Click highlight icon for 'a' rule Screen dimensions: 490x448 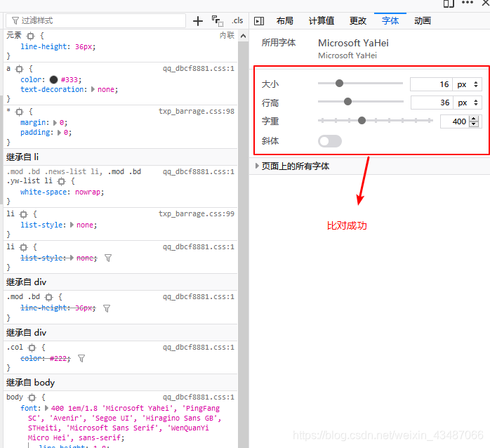pos(20,69)
